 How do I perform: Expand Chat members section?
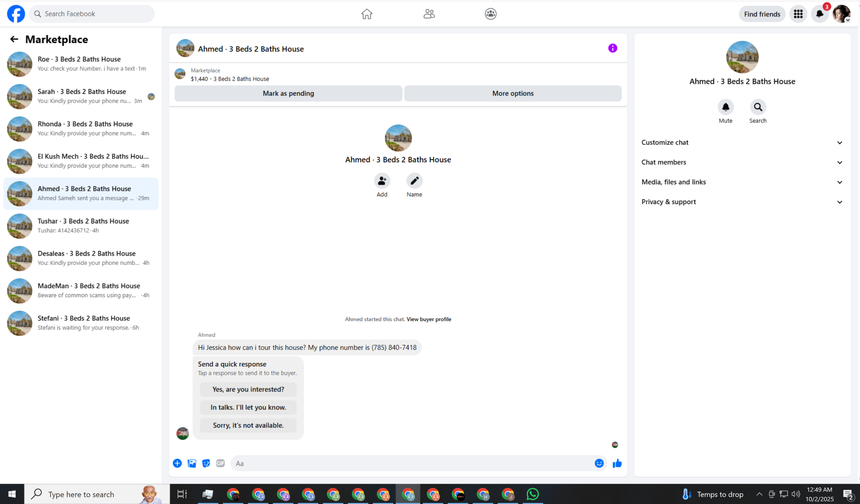[742, 162]
